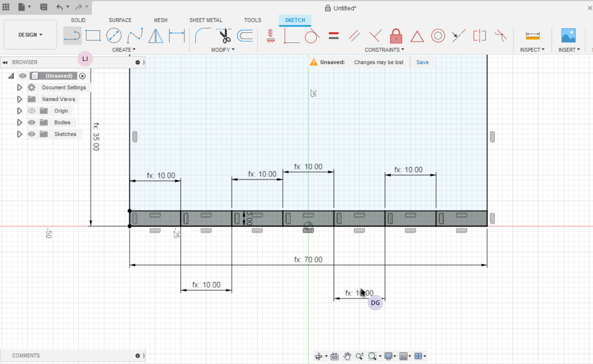Open the MODIFY dropdown menu
The image size is (593, 364).
(223, 50)
